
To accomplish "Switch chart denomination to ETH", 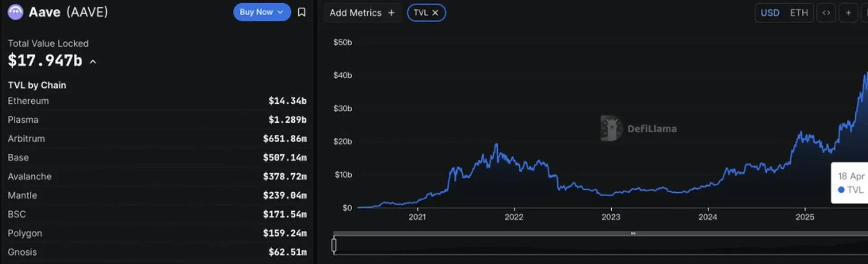I will (799, 13).
